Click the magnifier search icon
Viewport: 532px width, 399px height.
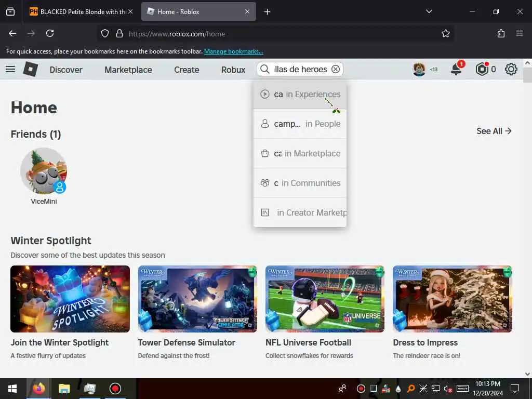coord(265,69)
